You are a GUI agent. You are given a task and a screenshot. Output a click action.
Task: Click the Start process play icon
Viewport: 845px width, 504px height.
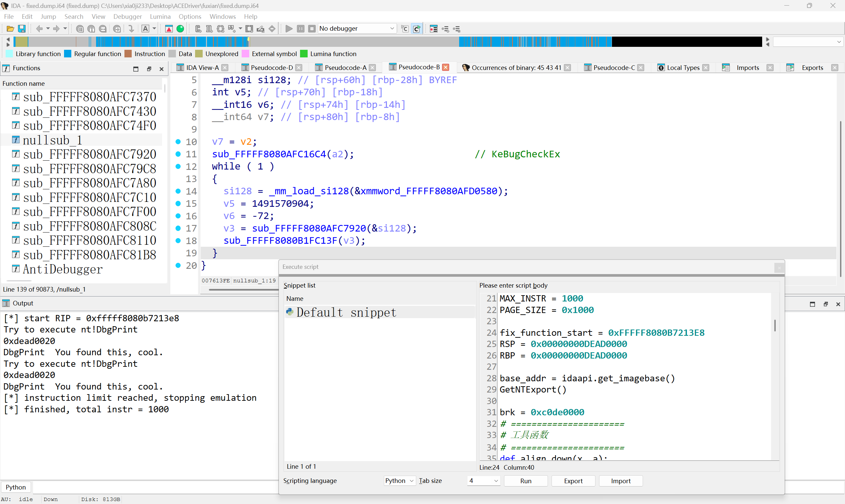click(289, 29)
